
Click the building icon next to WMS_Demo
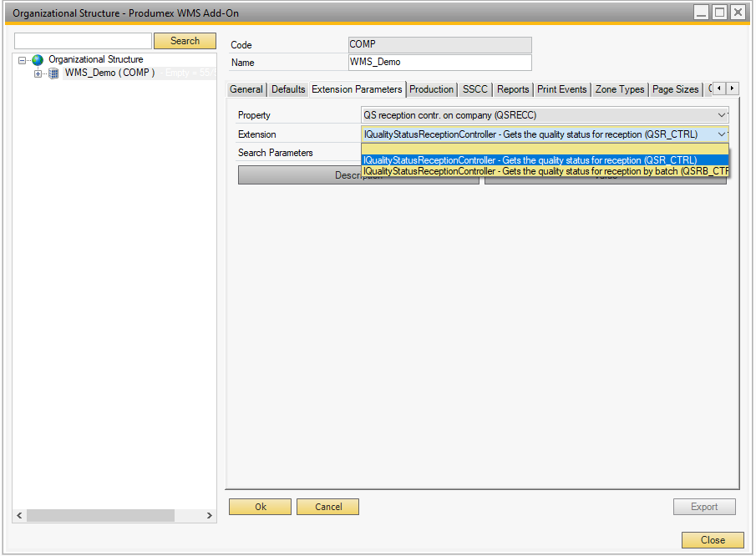[x=53, y=73]
